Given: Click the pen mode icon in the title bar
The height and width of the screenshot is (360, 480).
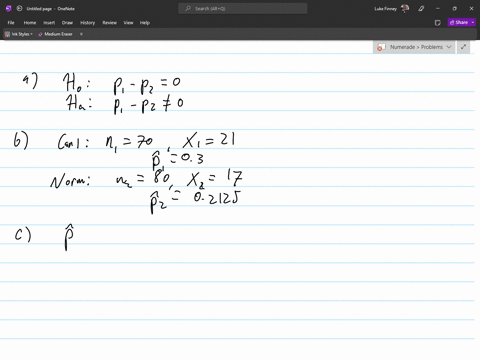Looking at the screenshot, I should (421, 9).
